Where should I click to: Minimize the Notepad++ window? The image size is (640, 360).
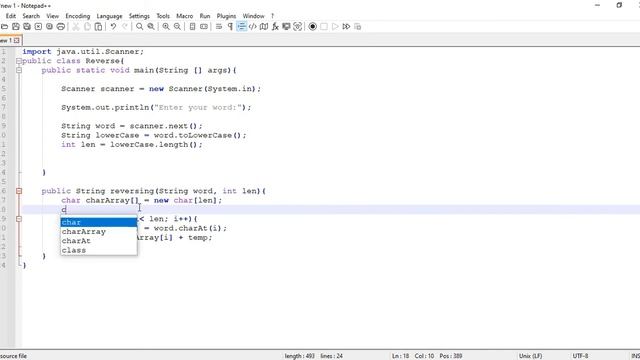598,5
